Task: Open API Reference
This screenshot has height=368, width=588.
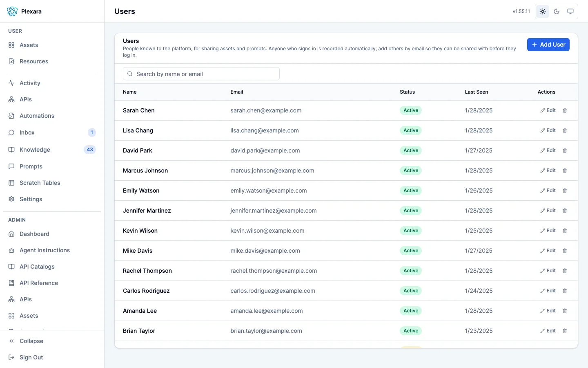Action: pos(52,283)
